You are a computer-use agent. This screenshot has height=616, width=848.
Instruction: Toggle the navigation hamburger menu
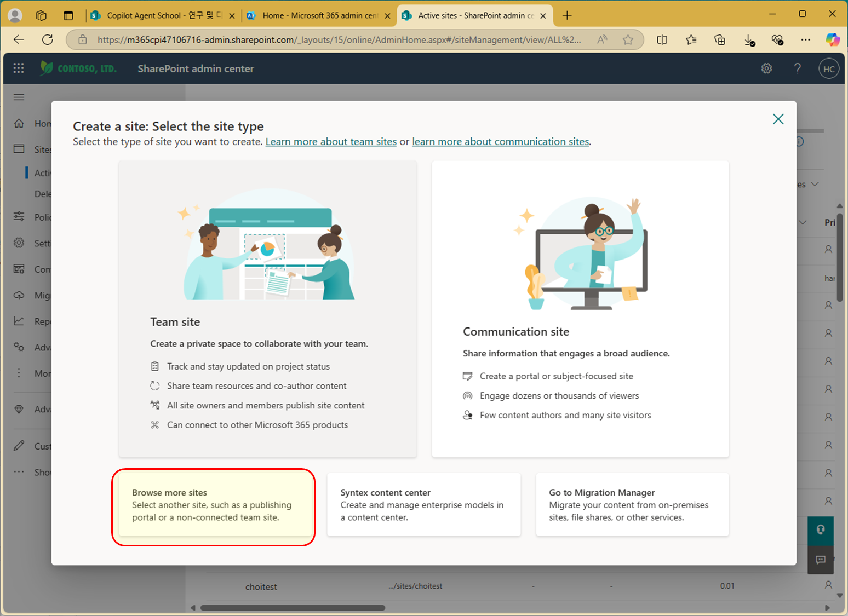pos(19,97)
